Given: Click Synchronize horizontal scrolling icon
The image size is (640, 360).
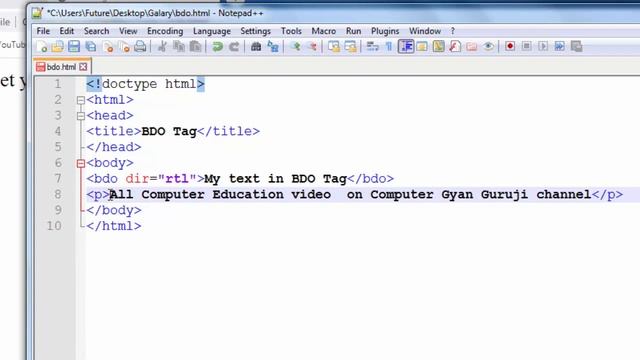Looking at the screenshot, I should click(x=351, y=47).
